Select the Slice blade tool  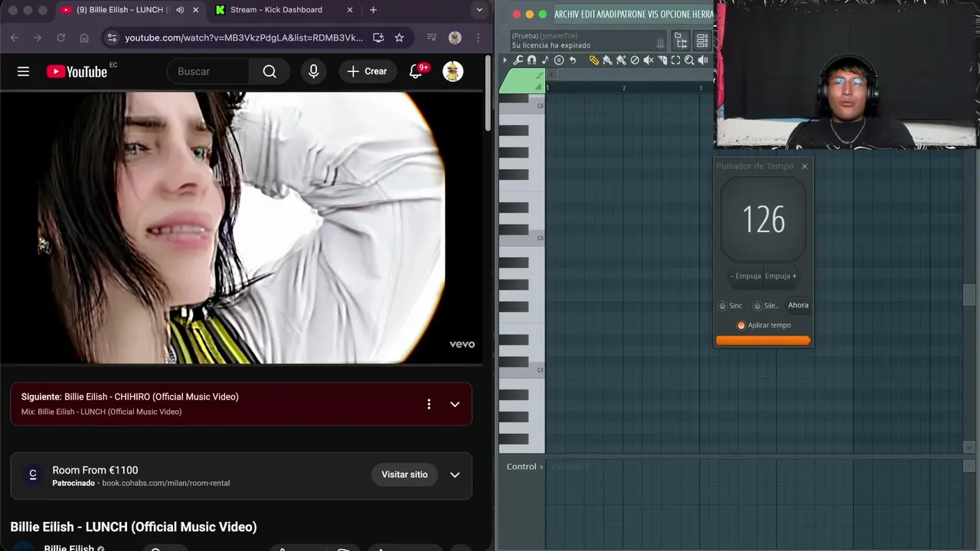click(x=662, y=60)
